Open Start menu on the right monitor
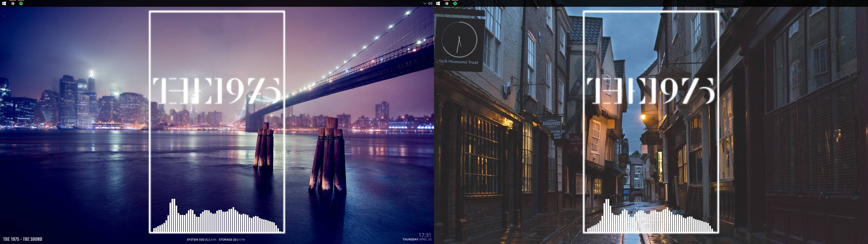Screen dimensions: 868x244 (438, 3)
